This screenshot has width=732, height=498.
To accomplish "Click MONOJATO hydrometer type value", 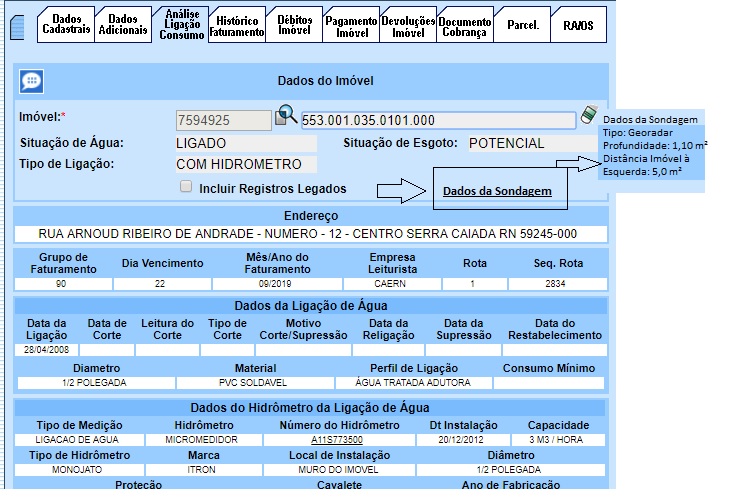I will (x=79, y=470).
